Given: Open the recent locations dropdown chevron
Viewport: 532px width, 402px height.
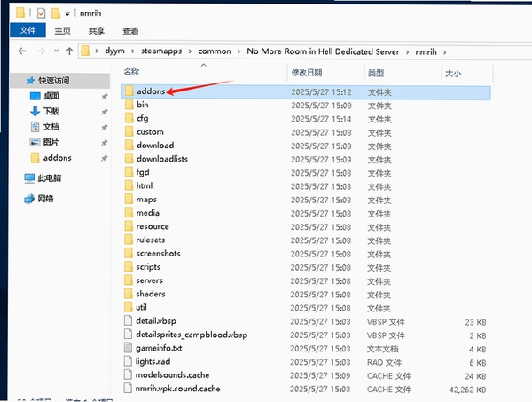Looking at the screenshot, I should tap(56, 51).
